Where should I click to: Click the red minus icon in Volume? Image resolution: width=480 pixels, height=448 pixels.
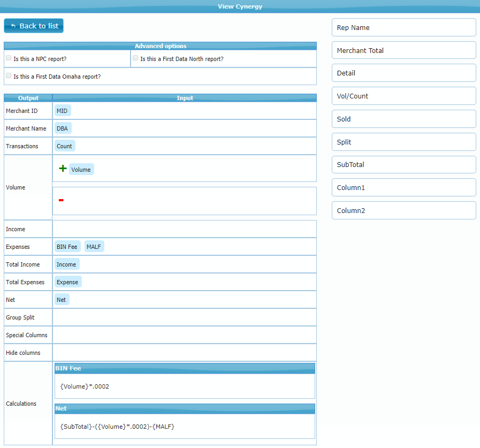click(x=61, y=200)
